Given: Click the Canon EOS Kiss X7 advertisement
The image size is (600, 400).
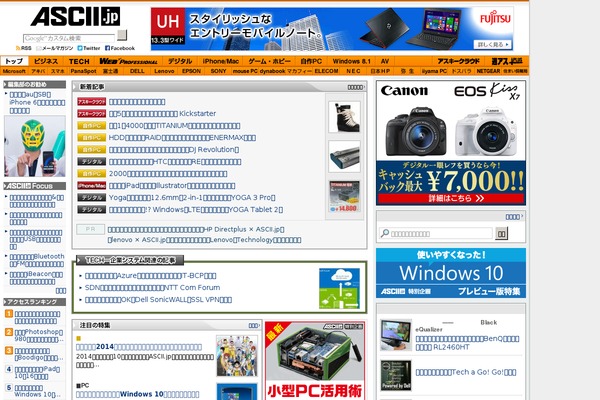Looking at the screenshot, I should (x=451, y=143).
